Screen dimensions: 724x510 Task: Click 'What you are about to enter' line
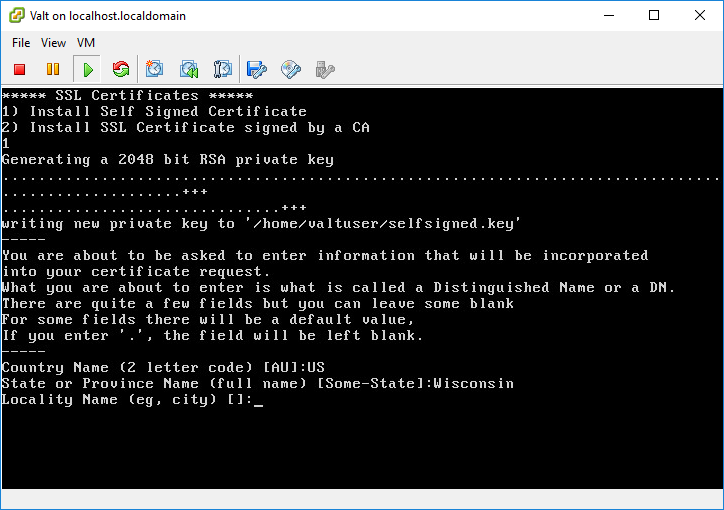click(338, 288)
